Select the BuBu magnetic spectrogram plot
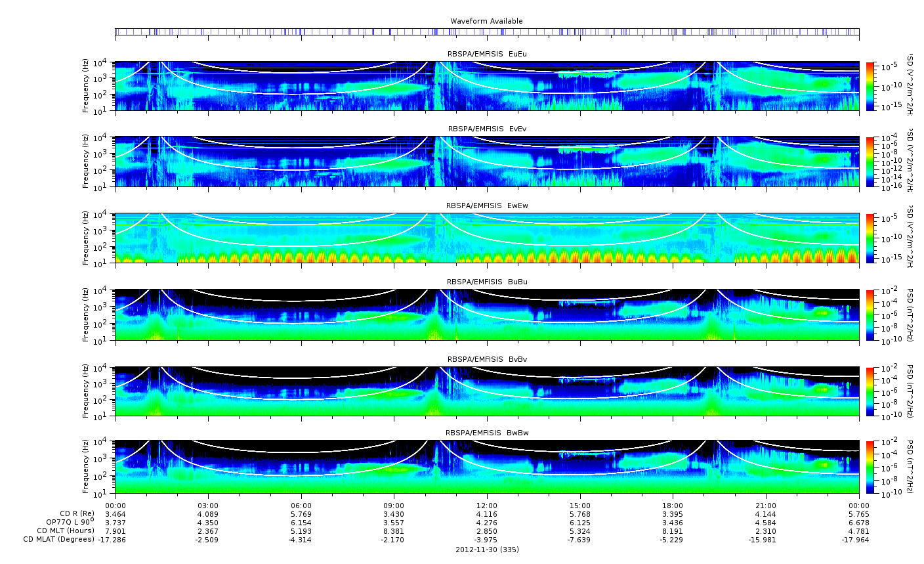Viewport: 924px width, 564px height. 486,315
